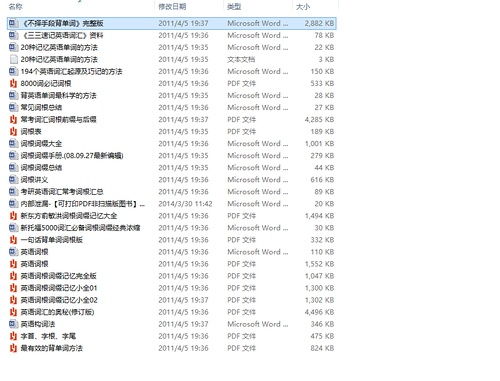Click the Word icon for 词根词缀手册.(08.09.27最新编辑)

[x=13, y=156]
